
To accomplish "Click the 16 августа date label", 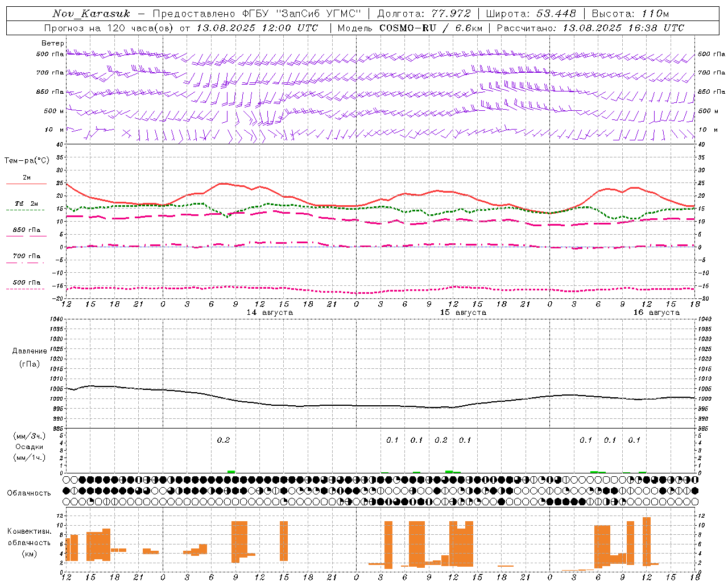I will (x=656, y=313).
